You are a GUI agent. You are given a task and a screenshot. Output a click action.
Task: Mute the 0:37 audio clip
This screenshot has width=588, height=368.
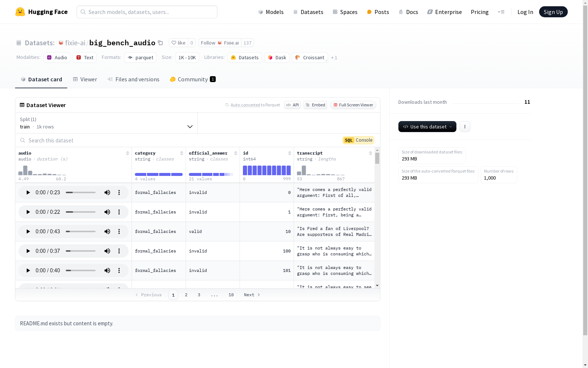(107, 251)
